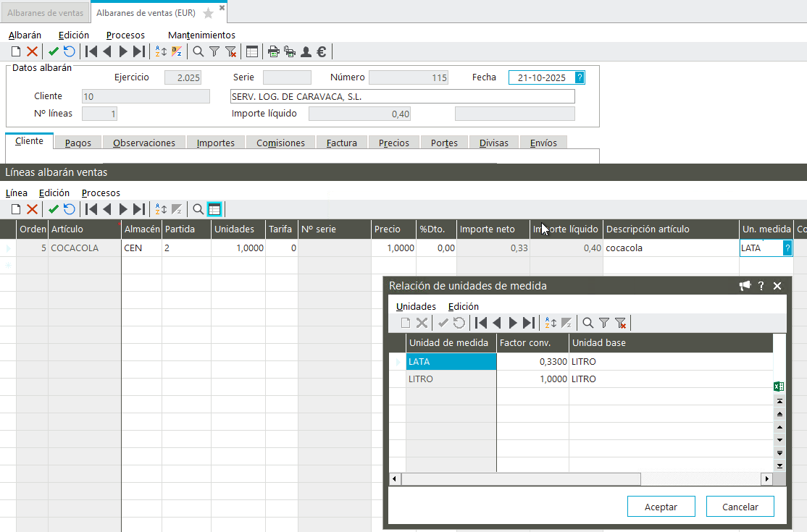Image resolution: width=807 pixels, height=532 pixels.
Task: Switch to the Importes tab
Action: click(x=215, y=143)
